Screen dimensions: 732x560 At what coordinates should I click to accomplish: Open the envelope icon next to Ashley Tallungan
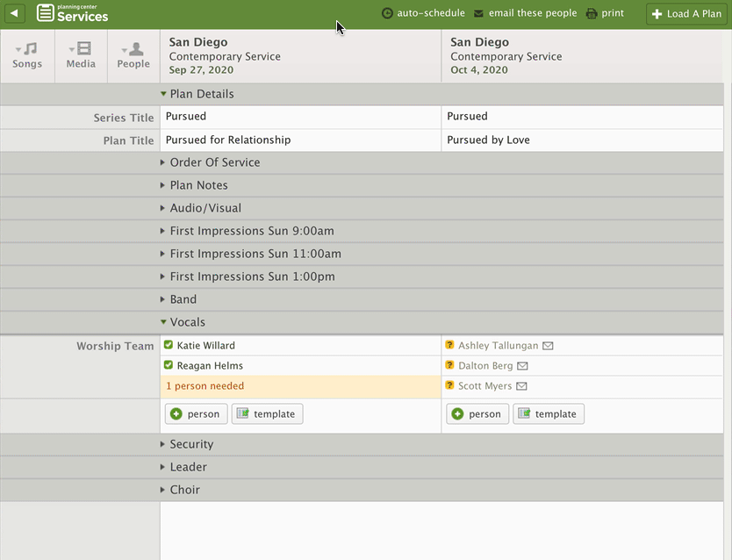pos(548,345)
